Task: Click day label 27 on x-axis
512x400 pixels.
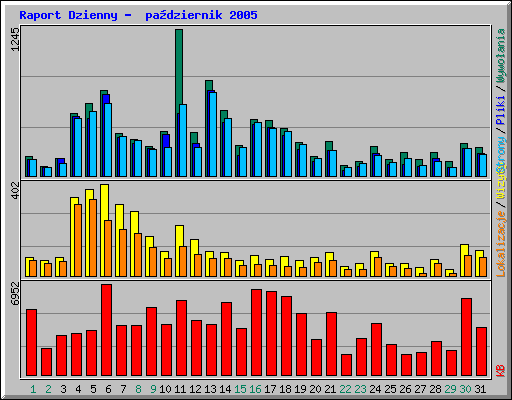Action: point(420,389)
